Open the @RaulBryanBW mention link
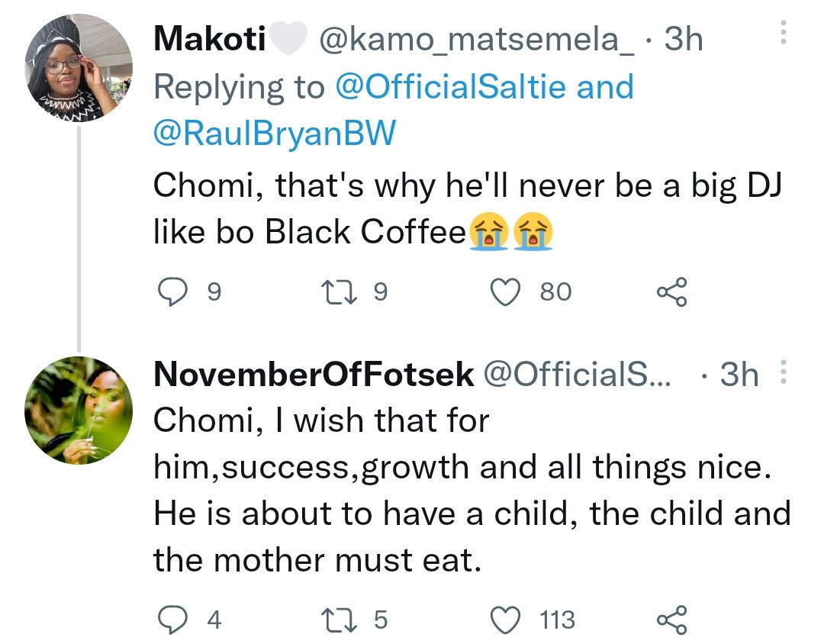This screenshot has width=824, height=644. tap(275, 134)
